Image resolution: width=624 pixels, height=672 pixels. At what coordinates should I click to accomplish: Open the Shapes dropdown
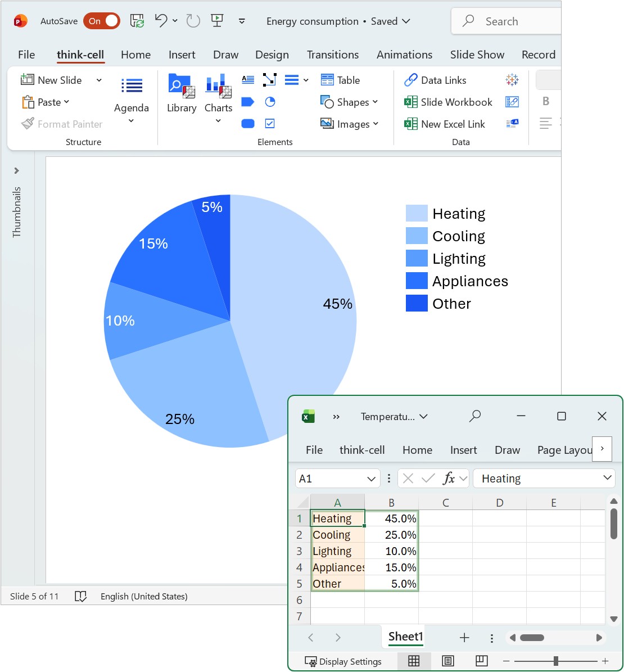coord(350,102)
